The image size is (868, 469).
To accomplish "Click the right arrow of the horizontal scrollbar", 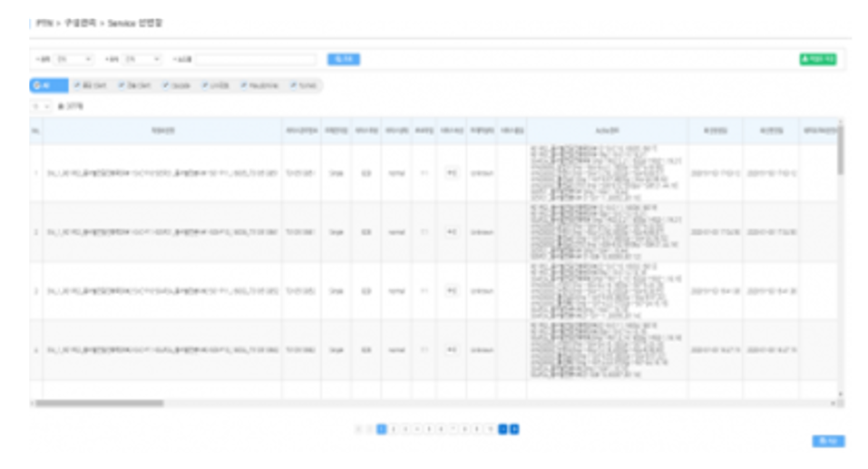I will [834, 403].
